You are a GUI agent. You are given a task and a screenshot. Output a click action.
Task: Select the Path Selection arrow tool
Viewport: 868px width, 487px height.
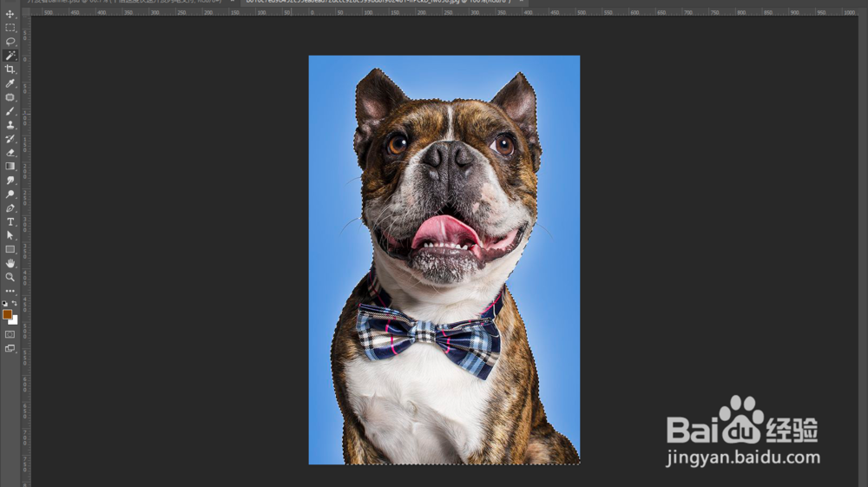coord(10,235)
